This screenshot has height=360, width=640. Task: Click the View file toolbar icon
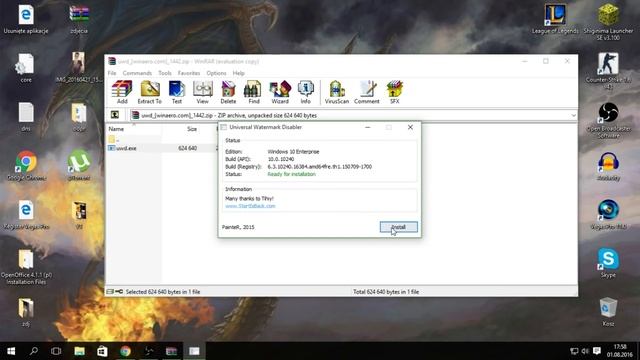coord(202,92)
